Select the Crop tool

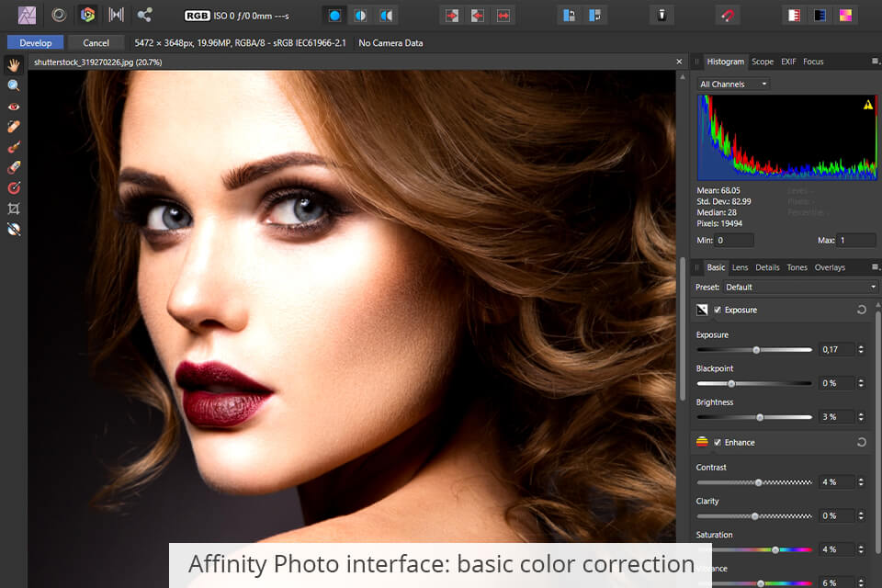click(x=14, y=209)
